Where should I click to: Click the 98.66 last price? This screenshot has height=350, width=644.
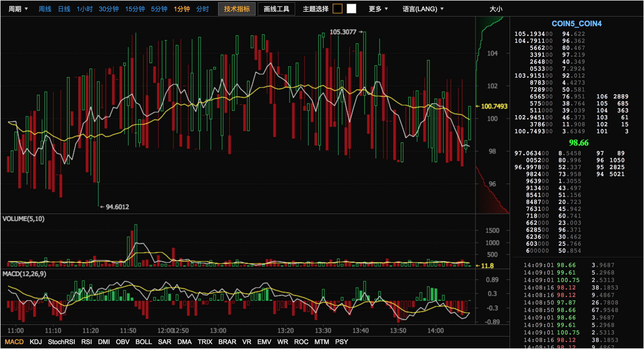(x=579, y=143)
